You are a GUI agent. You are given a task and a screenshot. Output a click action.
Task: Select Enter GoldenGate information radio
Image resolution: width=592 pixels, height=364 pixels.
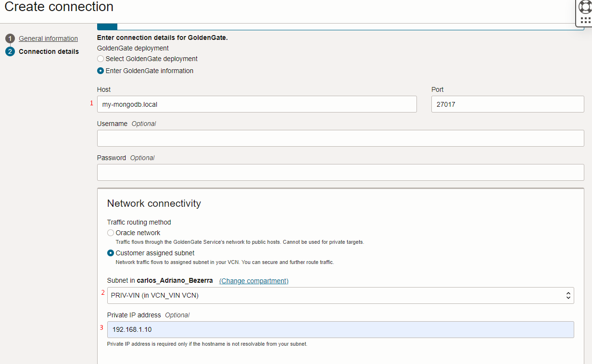tap(101, 71)
